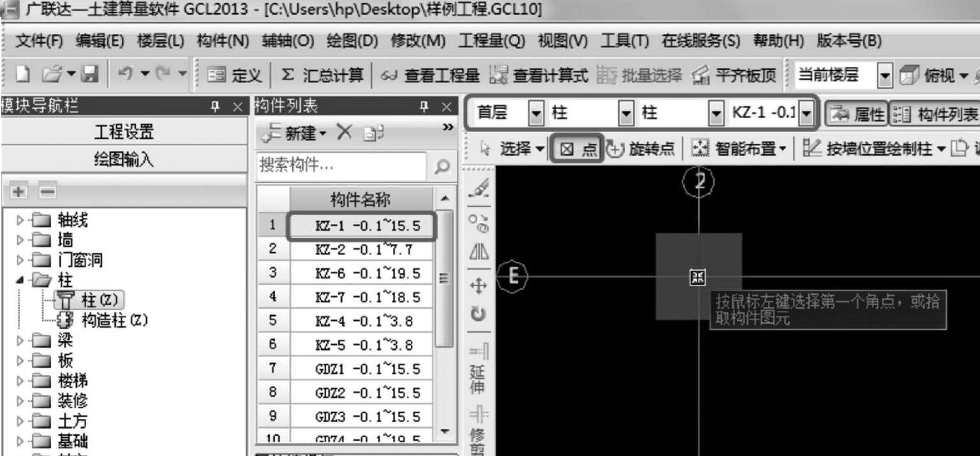Screen dimensions: 980x456
Task: Open the 工具(T) menu
Action: [x=625, y=42]
